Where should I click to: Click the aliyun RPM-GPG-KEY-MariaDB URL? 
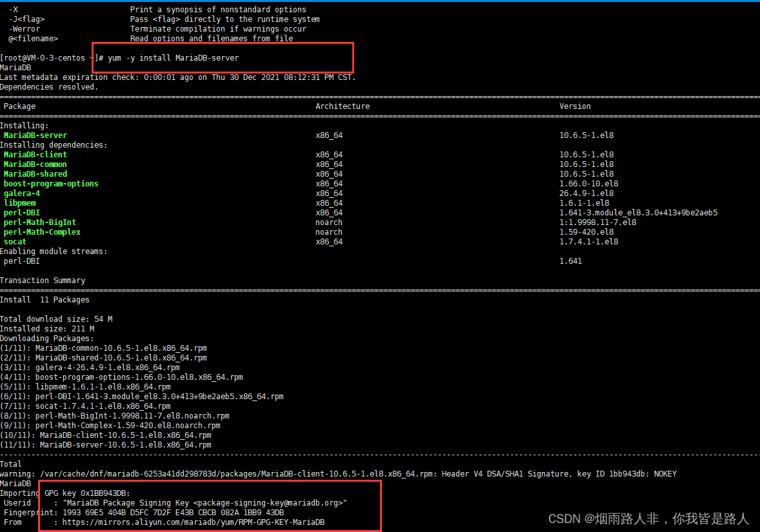tap(194, 522)
